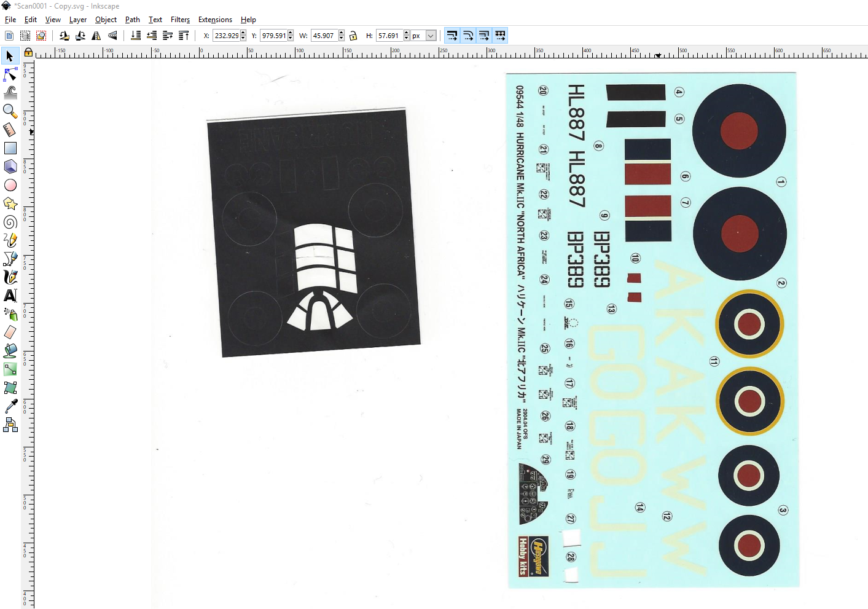Toggle scale rounded corners option
868x609 pixels.
point(468,36)
